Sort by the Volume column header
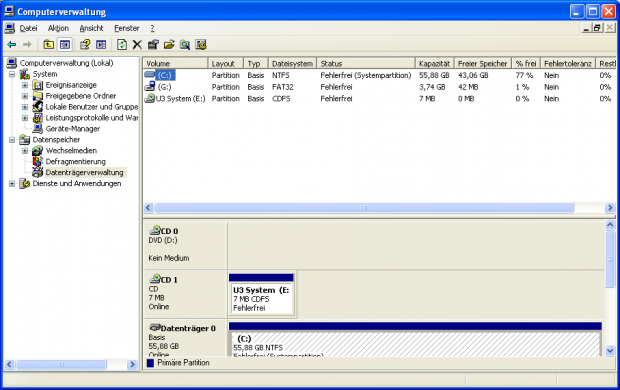 pyautogui.click(x=176, y=64)
